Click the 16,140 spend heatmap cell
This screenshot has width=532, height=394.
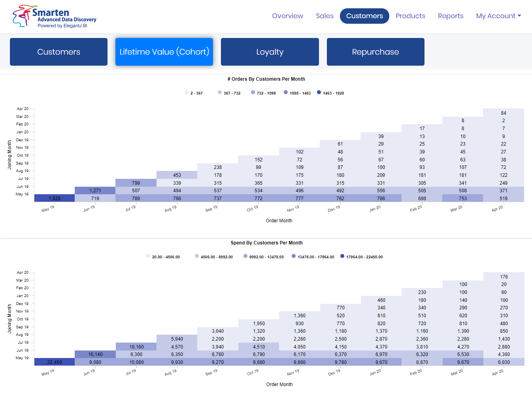[x=95, y=354]
